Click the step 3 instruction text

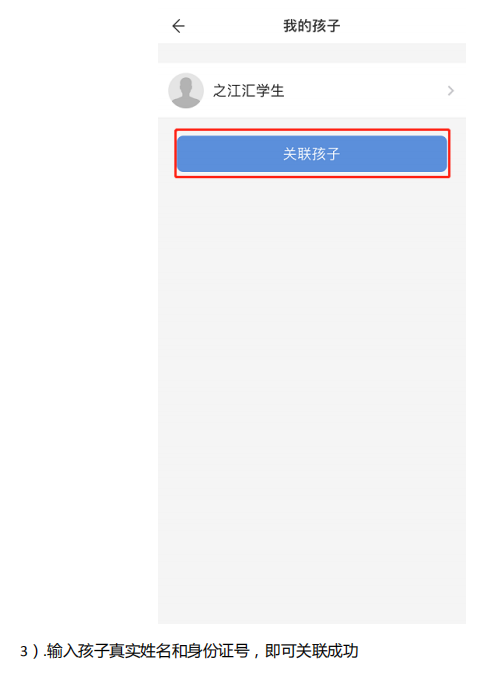pos(189,651)
